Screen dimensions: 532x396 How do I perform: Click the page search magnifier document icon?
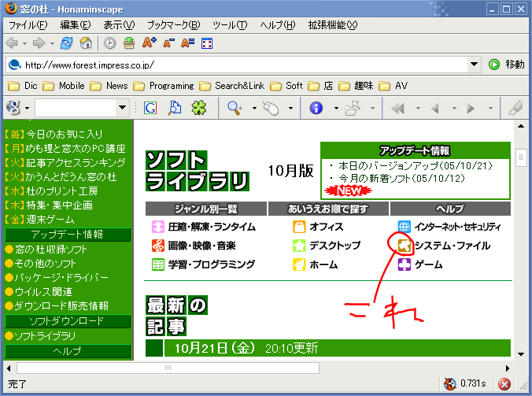pyautogui.click(x=175, y=108)
